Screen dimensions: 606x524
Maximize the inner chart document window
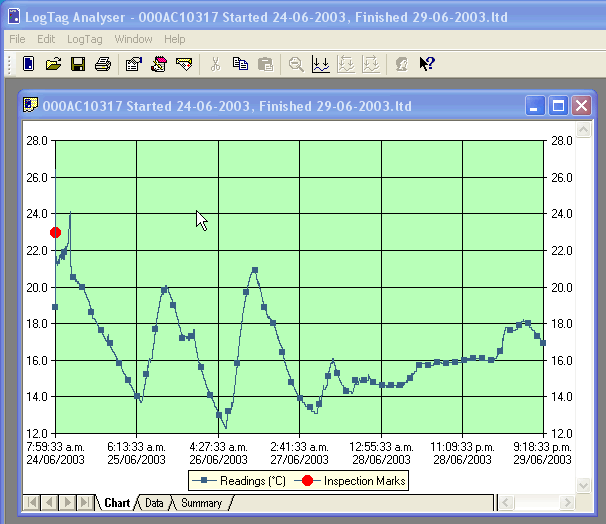click(559, 106)
